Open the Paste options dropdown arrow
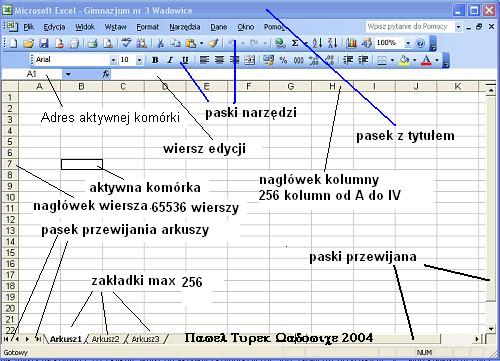The height and width of the screenshot is (361, 500). tap(202, 43)
